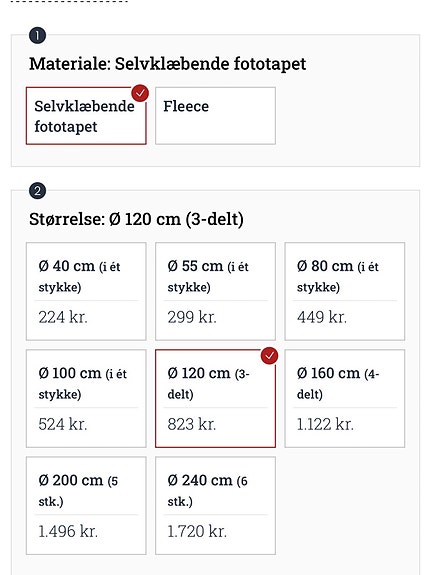Click the red checkmark on Selvklæbende fototapet
This screenshot has width=431, height=575.
pos(140,93)
